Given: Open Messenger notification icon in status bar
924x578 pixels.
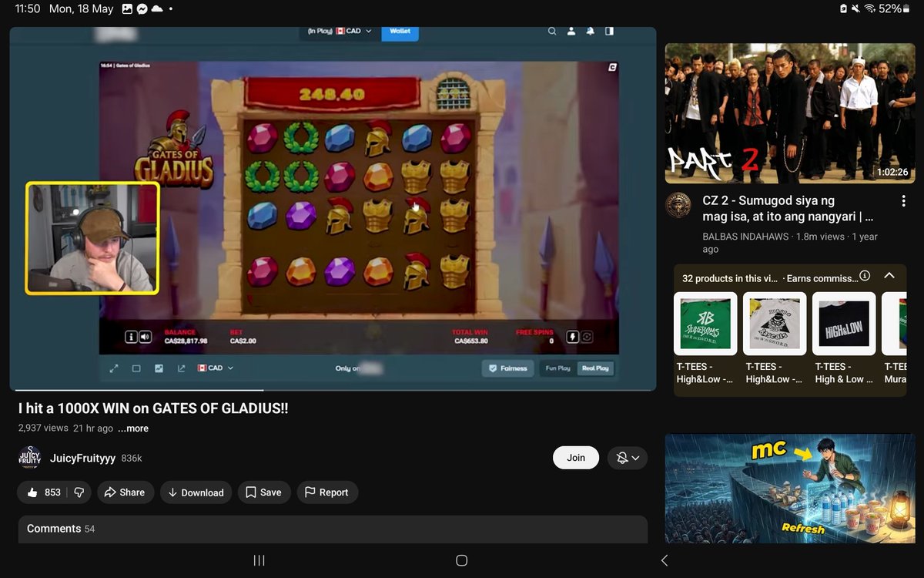Looking at the screenshot, I should coord(142,8).
